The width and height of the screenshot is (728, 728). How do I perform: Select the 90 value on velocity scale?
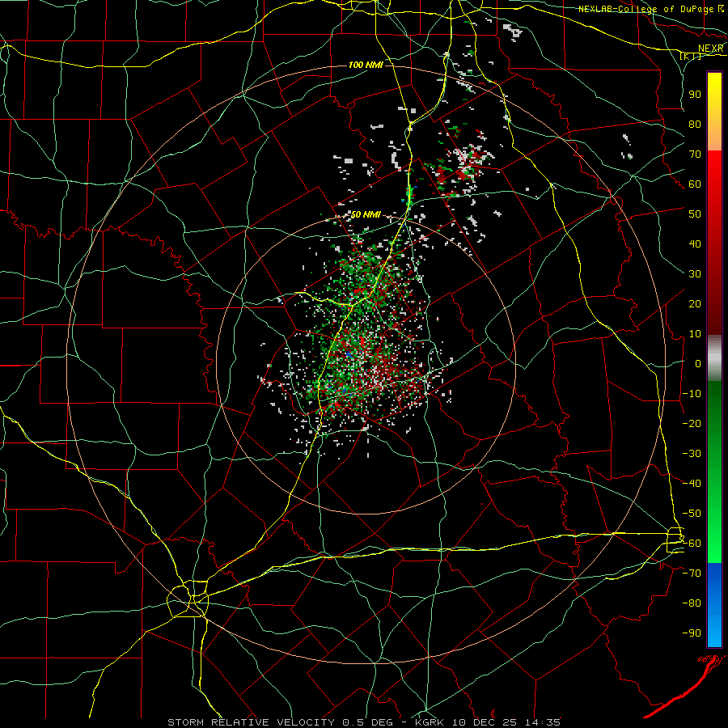click(695, 95)
